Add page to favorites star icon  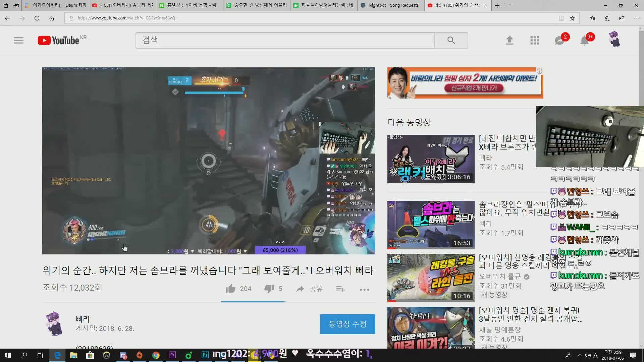[572, 18]
